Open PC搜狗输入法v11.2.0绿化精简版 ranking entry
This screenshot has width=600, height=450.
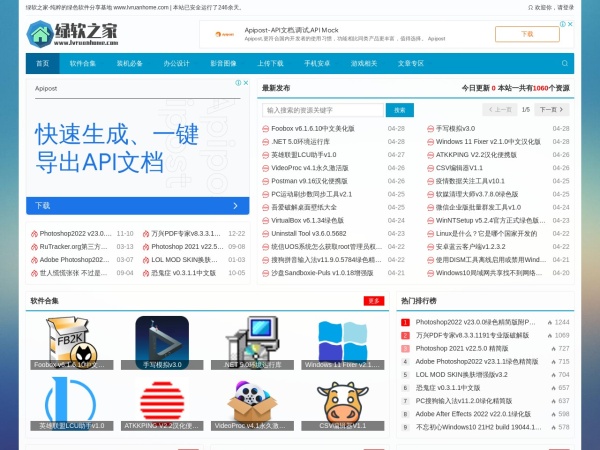tap(464, 401)
